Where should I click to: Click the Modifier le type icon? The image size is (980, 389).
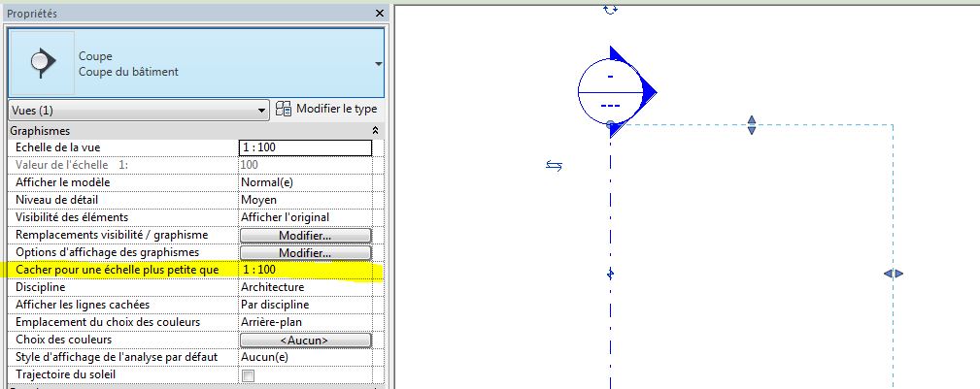[285, 110]
